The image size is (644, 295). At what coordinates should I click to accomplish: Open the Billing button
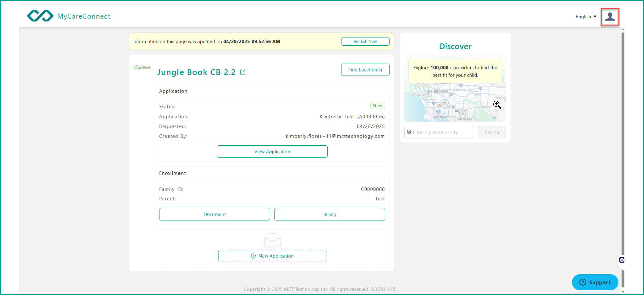pyautogui.click(x=330, y=214)
